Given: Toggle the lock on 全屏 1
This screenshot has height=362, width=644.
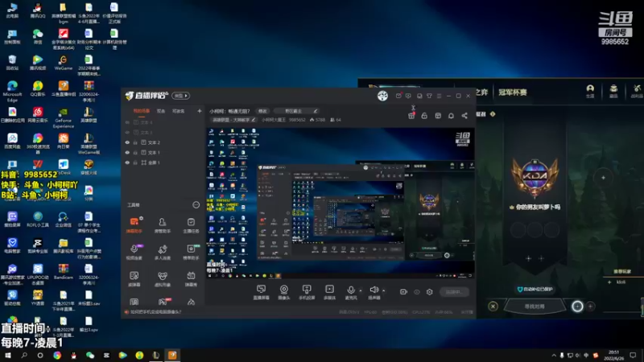Looking at the screenshot, I should click(135, 162).
